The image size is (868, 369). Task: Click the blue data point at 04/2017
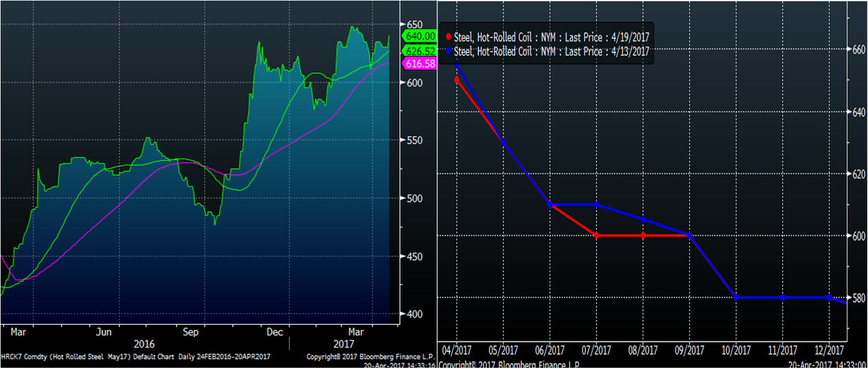pos(457,65)
